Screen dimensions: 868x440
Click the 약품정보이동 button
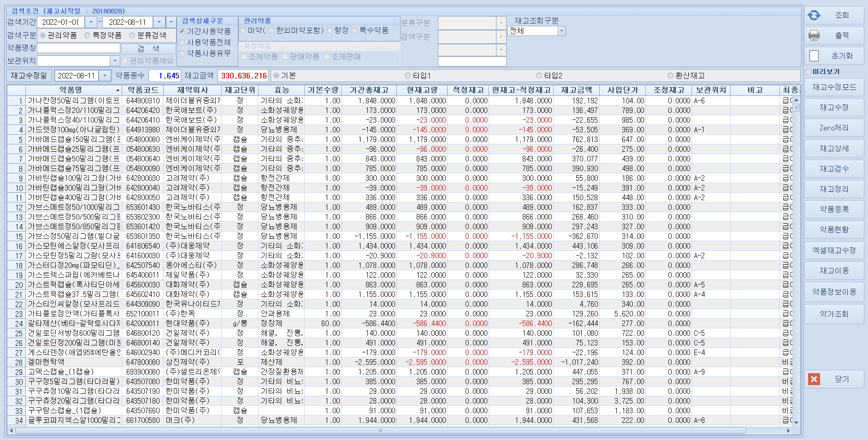(x=834, y=292)
